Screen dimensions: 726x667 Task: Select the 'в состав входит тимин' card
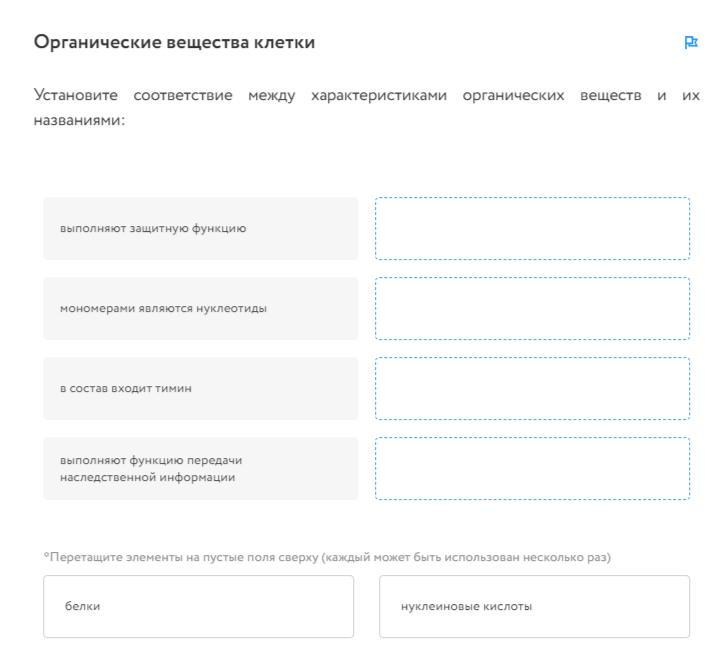coord(200,388)
